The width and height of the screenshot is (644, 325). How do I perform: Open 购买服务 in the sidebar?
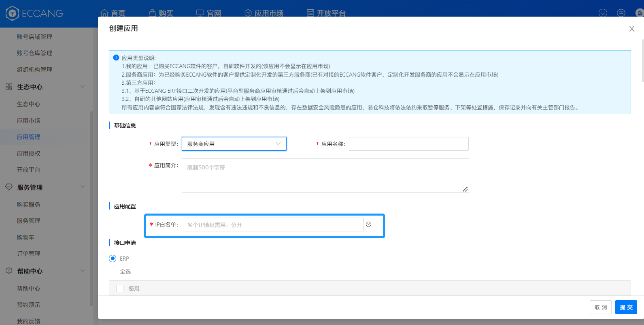click(28, 205)
